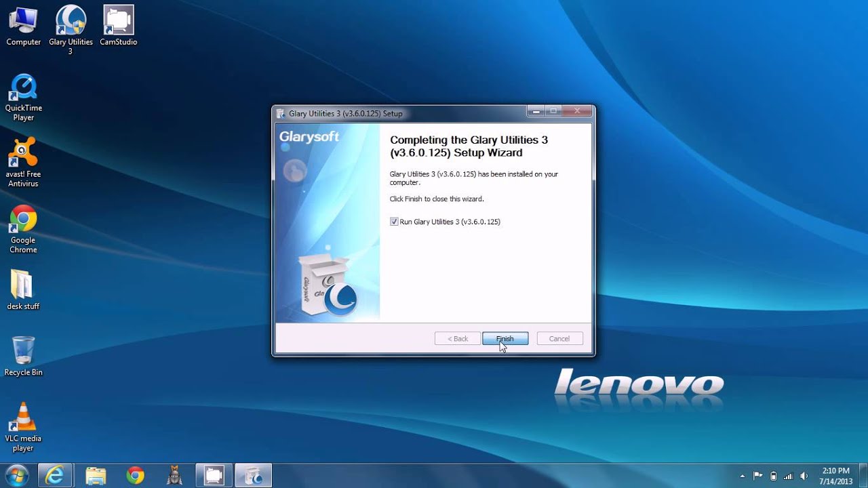Open the Glary Utilities 3 desktop shortcut

click(71, 30)
